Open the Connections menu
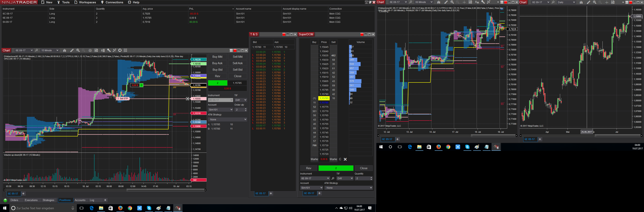 pyautogui.click(x=112, y=2)
